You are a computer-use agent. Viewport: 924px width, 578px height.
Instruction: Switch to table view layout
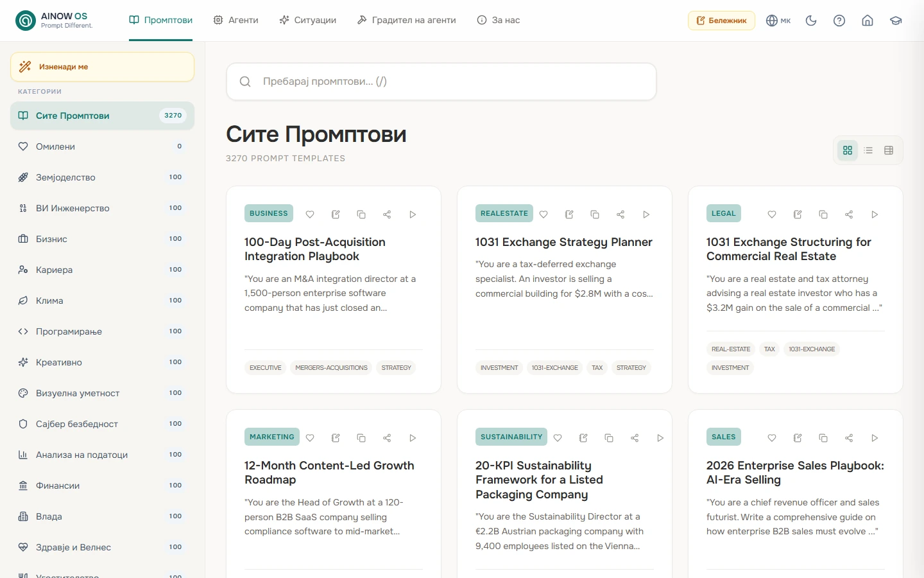tap(889, 150)
